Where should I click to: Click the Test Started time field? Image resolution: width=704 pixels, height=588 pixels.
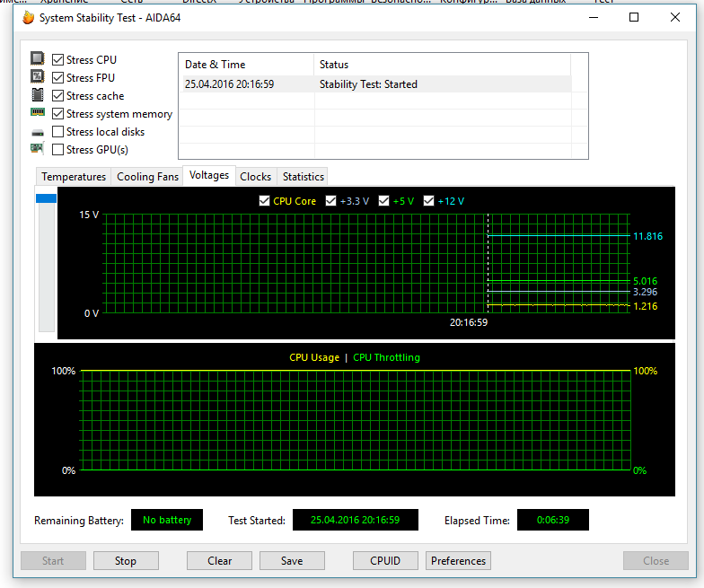356,520
